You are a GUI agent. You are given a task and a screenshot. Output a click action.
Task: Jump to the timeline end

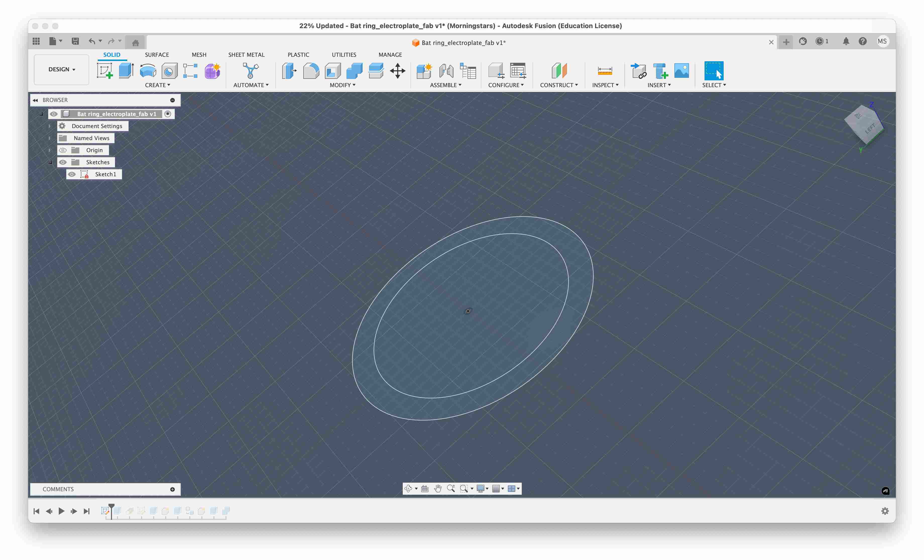87,511
